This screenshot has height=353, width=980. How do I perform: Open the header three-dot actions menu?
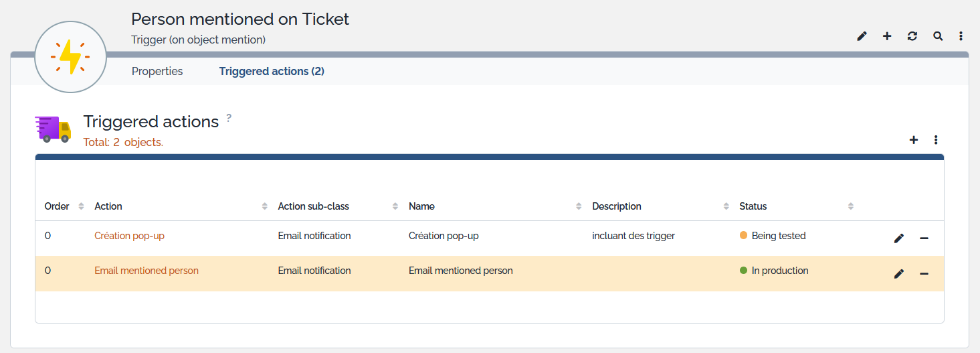click(961, 36)
